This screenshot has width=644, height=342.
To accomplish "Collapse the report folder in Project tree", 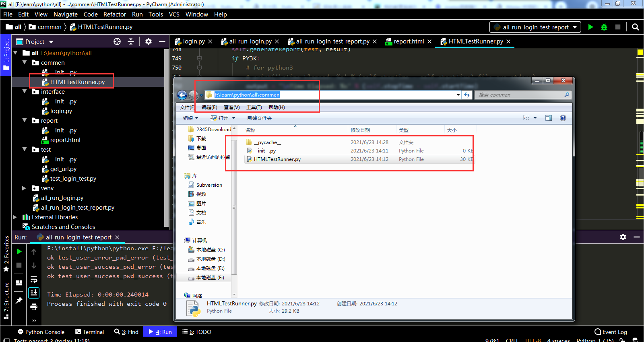I will pos(25,120).
